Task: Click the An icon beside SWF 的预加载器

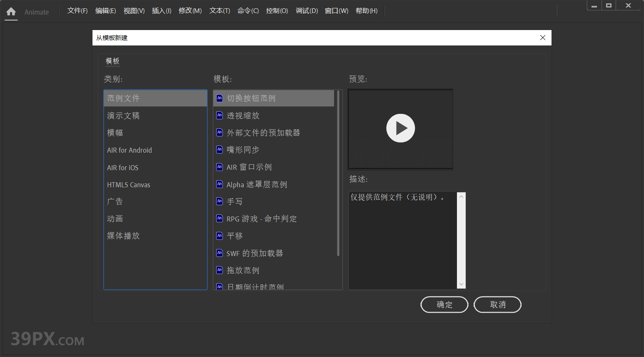Action: click(220, 253)
